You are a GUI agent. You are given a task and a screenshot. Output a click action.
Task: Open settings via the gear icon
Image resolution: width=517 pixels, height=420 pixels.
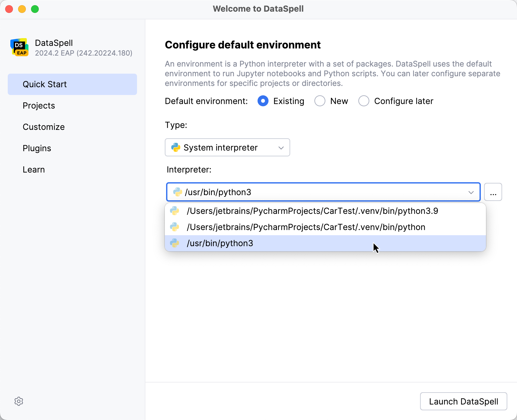pyautogui.click(x=19, y=401)
